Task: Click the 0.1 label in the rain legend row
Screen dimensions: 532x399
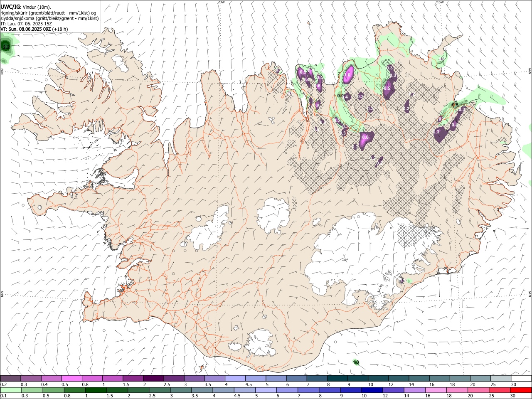Action: pos(4,396)
